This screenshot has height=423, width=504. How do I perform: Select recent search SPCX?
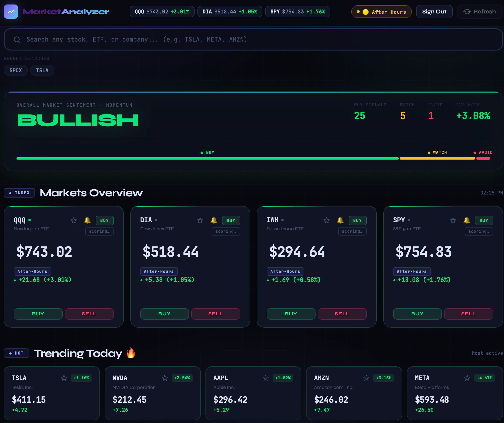[16, 70]
